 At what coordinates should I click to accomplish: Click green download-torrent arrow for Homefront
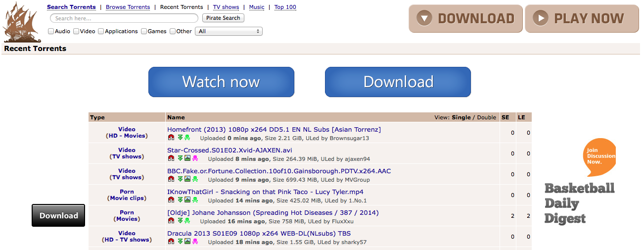(x=180, y=138)
